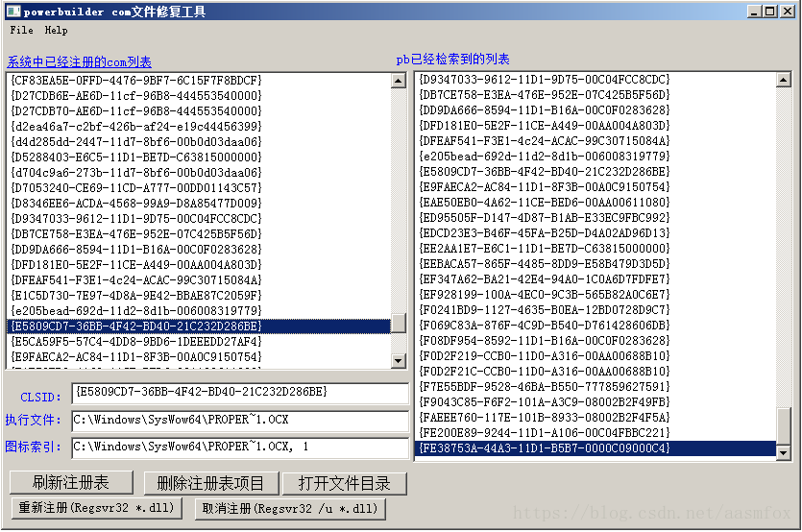Click 取消注册(Regsvr32 /u *.dll) button

coord(290,508)
